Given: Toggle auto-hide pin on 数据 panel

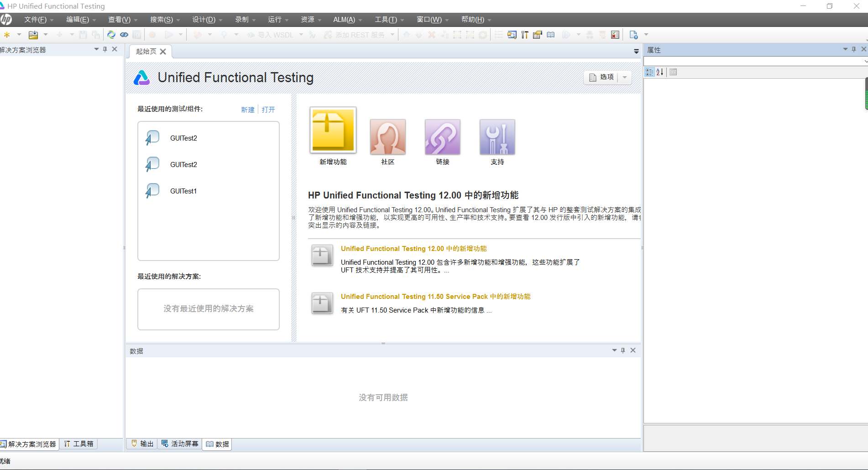Looking at the screenshot, I should point(623,350).
